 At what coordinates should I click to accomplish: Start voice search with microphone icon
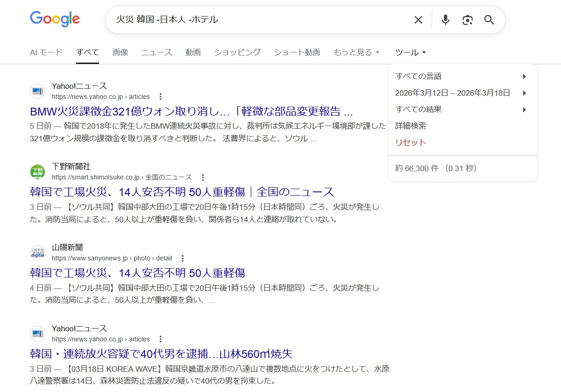[445, 20]
